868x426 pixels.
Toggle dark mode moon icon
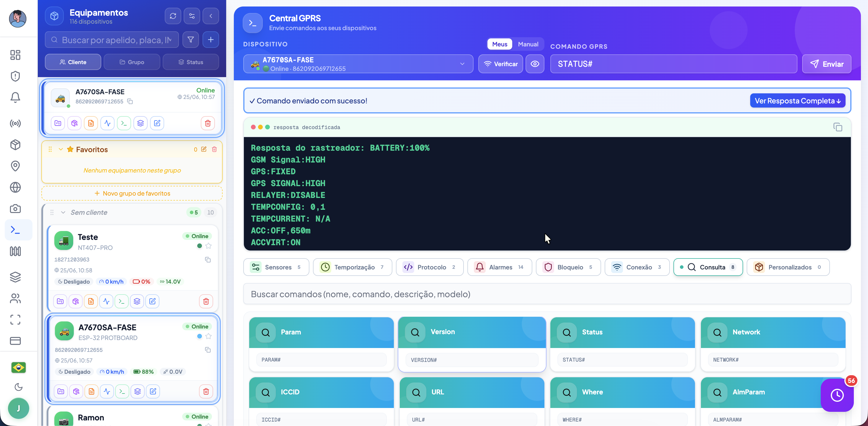(19, 387)
